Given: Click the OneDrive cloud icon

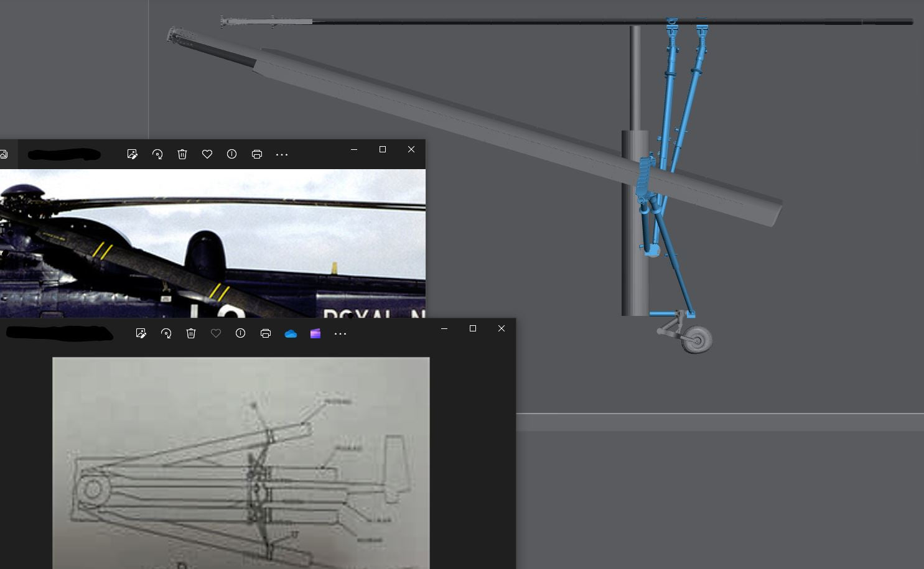Looking at the screenshot, I should click(291, 334).
